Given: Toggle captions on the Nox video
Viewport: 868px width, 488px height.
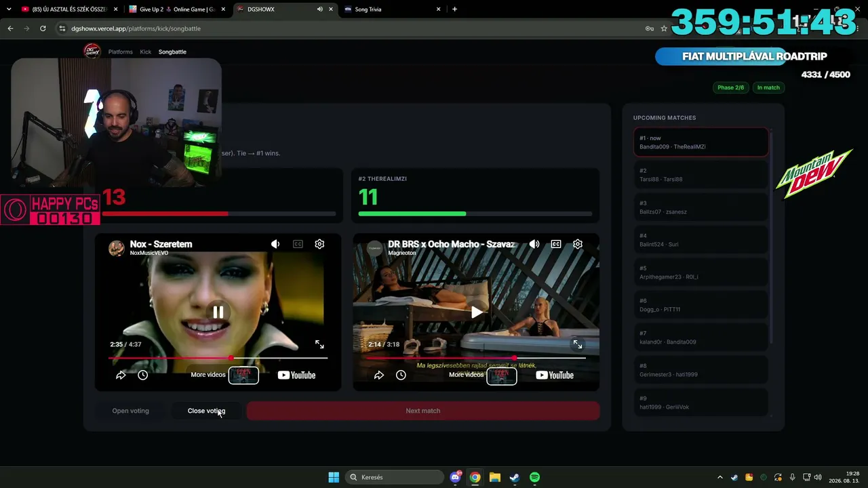Looking at the screenshot, I should [298, 244].
